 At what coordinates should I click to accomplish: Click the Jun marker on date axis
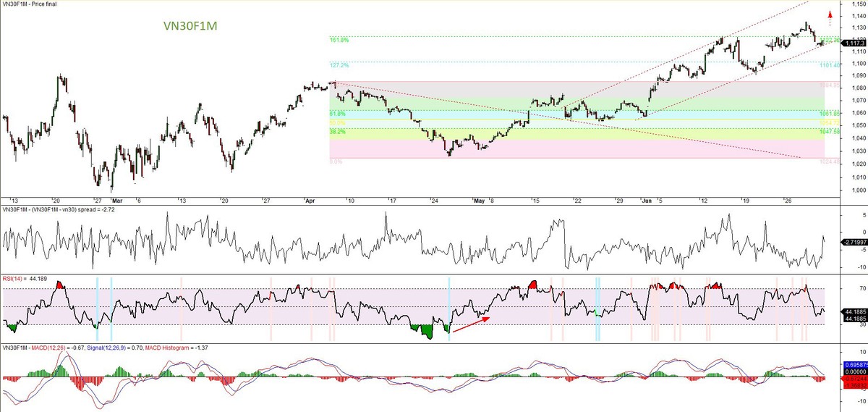pos(646,200)
